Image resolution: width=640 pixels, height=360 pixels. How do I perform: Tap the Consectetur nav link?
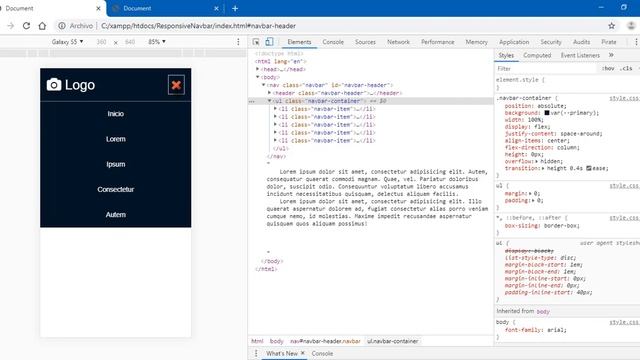116,189
